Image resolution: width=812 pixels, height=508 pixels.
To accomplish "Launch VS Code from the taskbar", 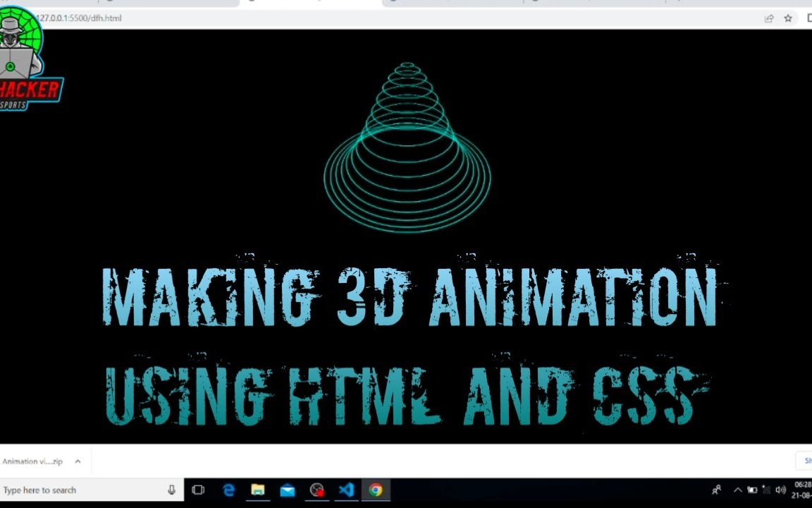I will pos(345,490).
